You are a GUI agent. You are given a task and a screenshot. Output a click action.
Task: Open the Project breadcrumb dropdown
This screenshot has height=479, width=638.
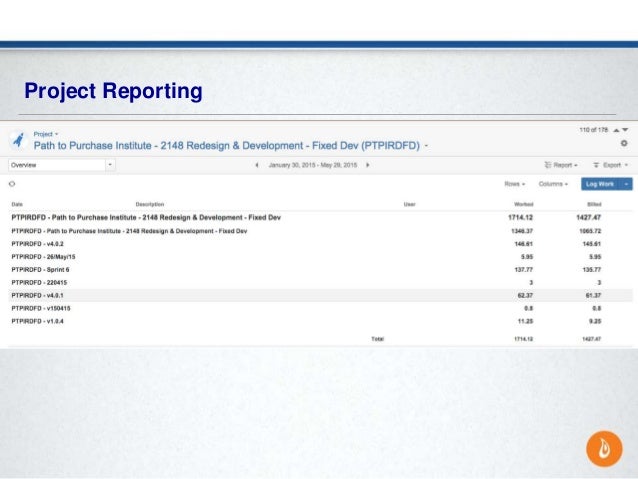46,134
